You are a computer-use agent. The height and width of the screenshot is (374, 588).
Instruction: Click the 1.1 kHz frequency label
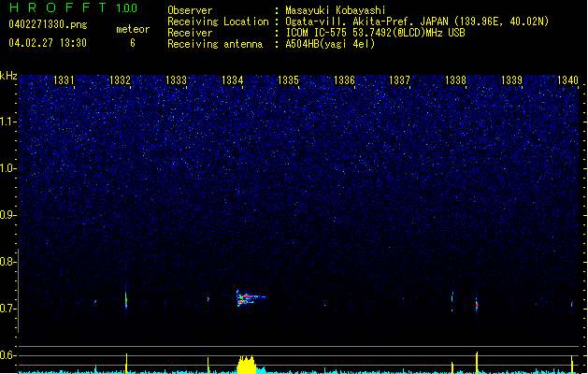click(7, 122)
